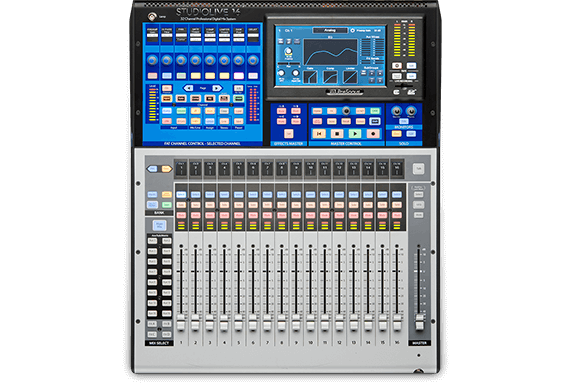Click the channel 16 scribble strip display
Screen dimensions: 570x385
click(x=397, y=168)
